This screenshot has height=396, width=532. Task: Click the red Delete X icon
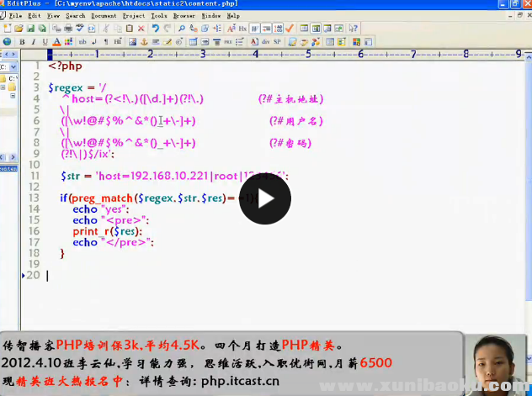click(x=141, y=29)
